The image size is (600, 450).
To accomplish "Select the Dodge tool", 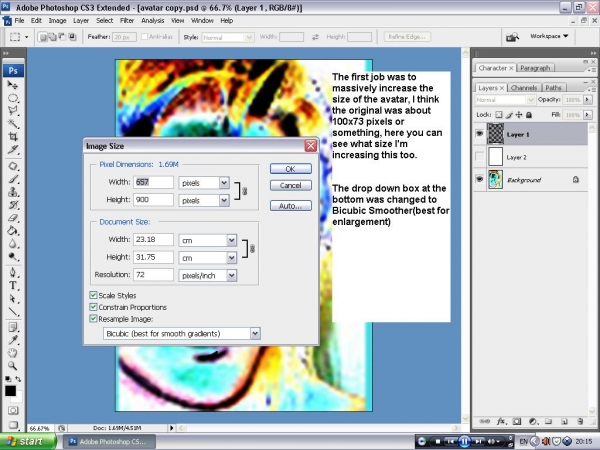I will [13, 257].
